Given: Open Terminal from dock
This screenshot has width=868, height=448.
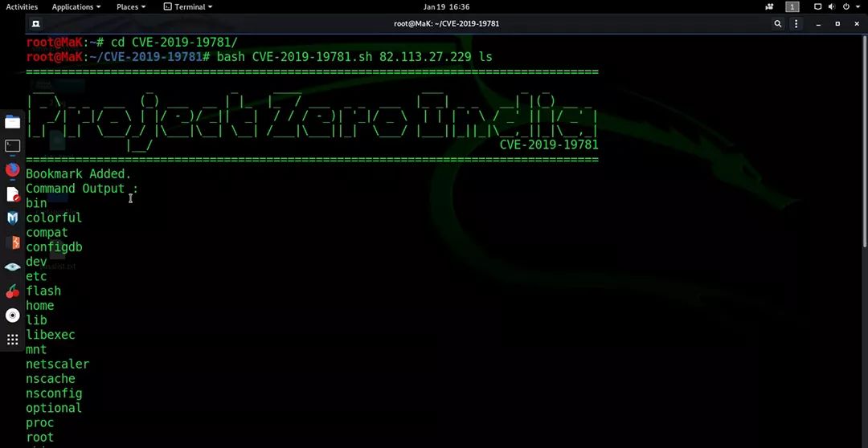Looking at the screenshot, I should tap(13, 146).
